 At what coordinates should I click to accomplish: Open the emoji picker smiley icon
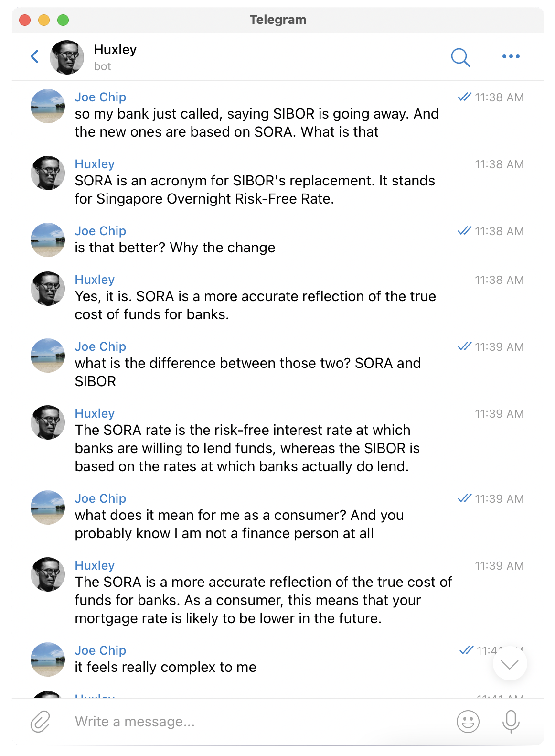point(468,721)
